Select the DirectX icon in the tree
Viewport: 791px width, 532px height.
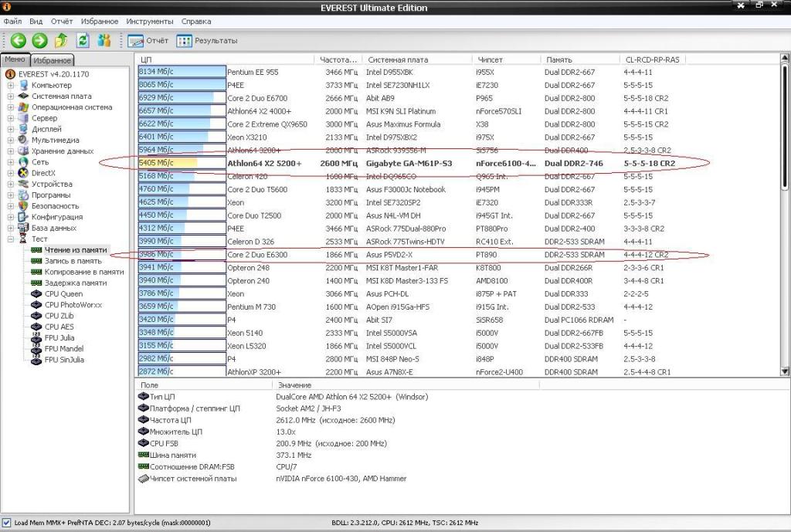23,173
